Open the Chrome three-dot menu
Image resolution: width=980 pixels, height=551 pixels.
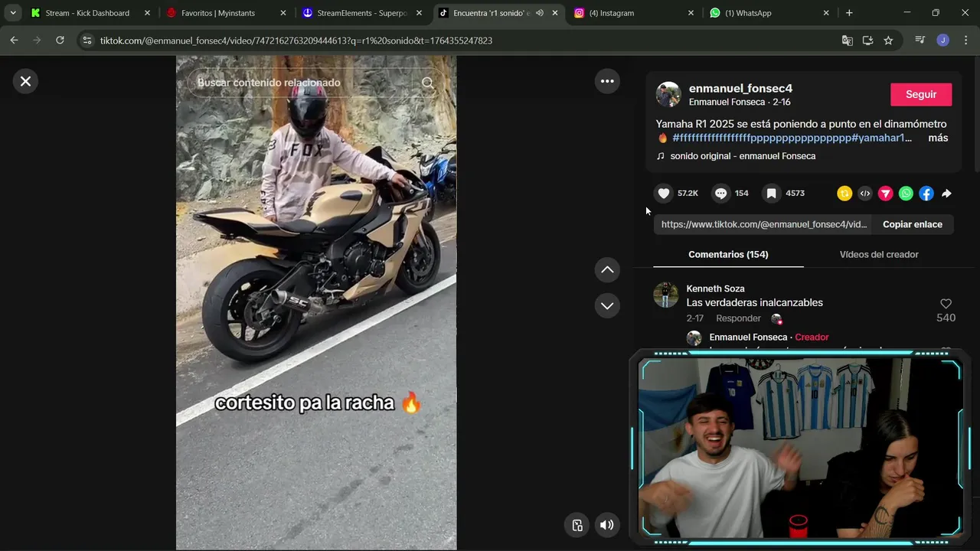coord(965,41)
